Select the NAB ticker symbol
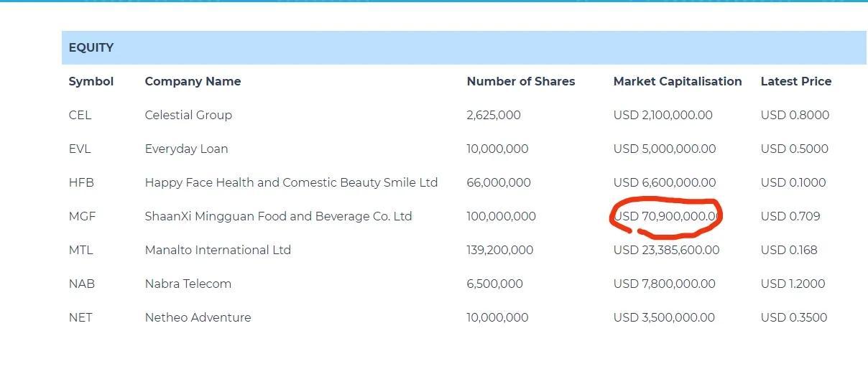868x369 pixels. 81,284
